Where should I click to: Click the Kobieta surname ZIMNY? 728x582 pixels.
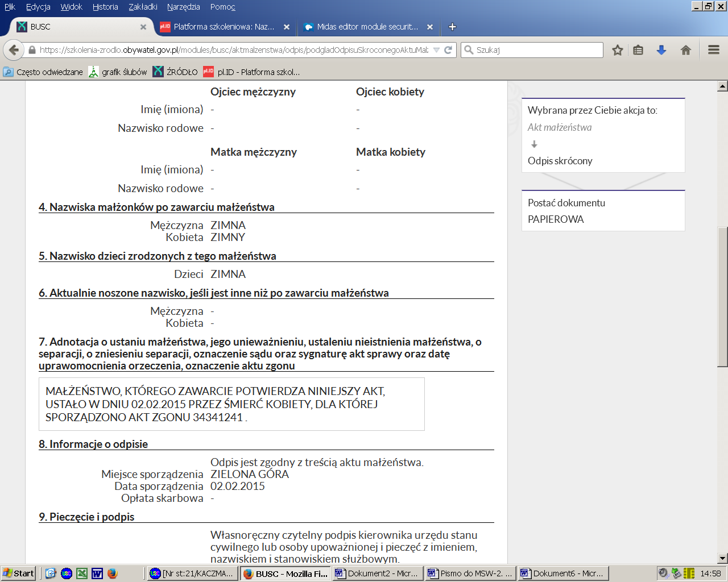click(227, 237)
